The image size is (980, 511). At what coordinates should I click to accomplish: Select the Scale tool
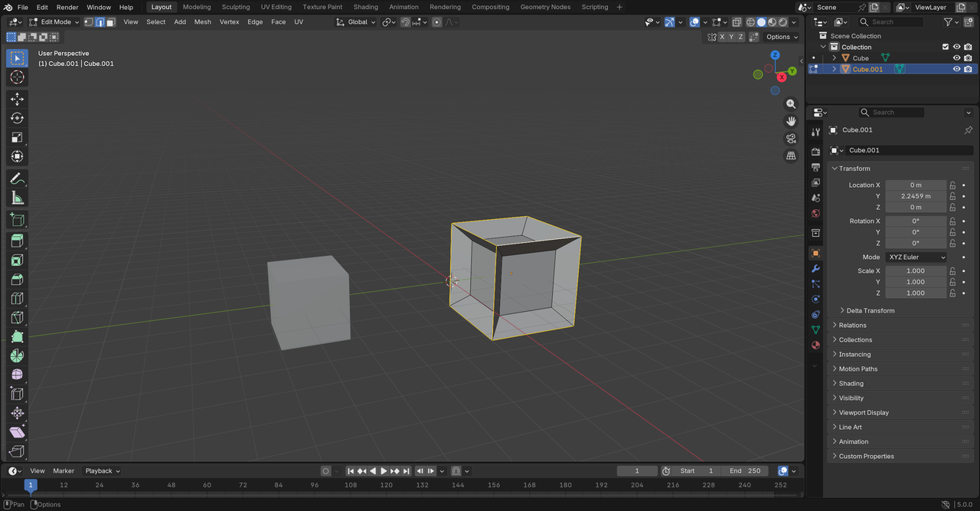pos(17,137)
